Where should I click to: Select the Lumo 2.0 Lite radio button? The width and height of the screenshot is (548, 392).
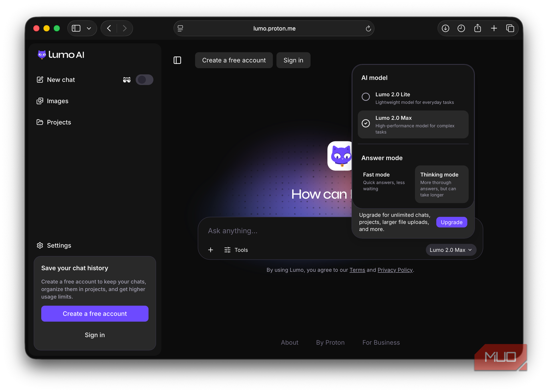click(x=366, y=97)
